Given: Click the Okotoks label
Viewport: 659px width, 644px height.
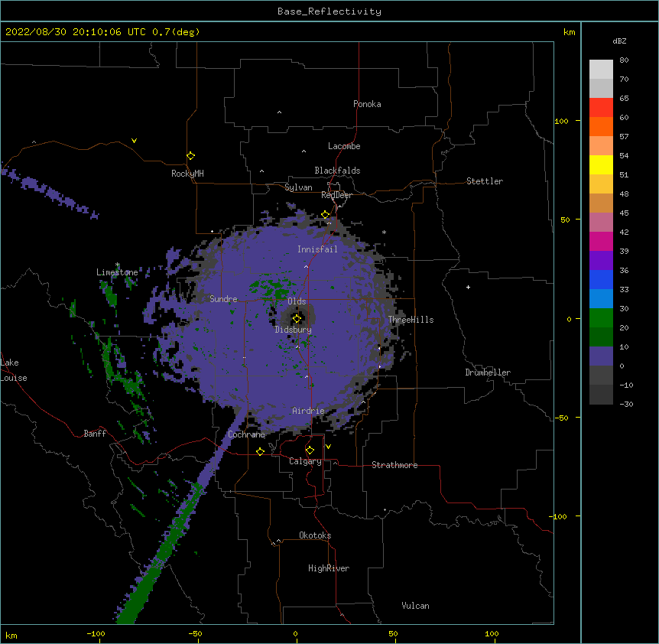Looking at the screenshot, I should (x=315, y=535).
